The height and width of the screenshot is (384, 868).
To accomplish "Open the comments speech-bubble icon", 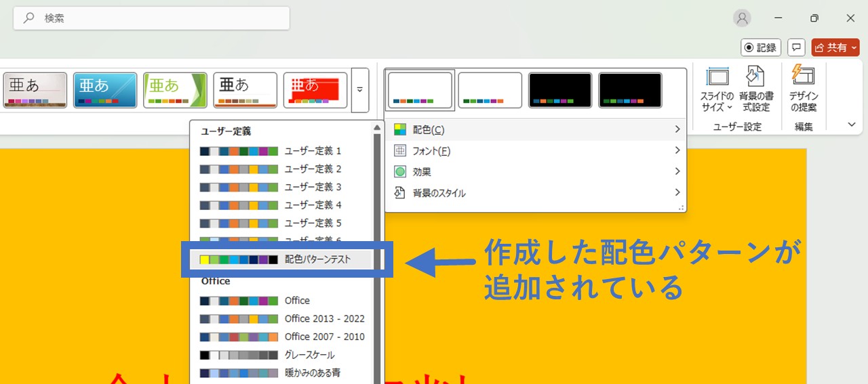I will tap(797, 47).
